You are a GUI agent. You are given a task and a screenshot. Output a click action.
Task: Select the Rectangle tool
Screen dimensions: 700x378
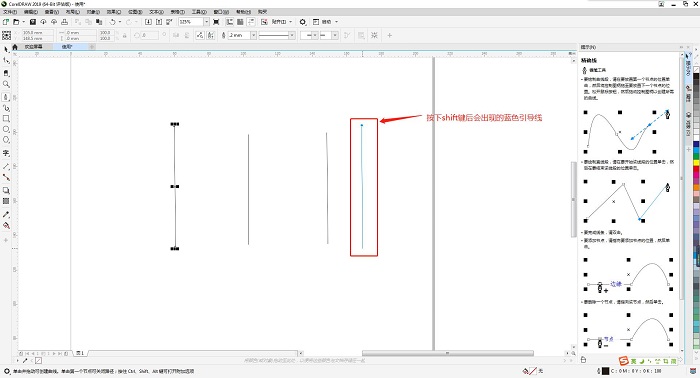(x=6, y=119)
